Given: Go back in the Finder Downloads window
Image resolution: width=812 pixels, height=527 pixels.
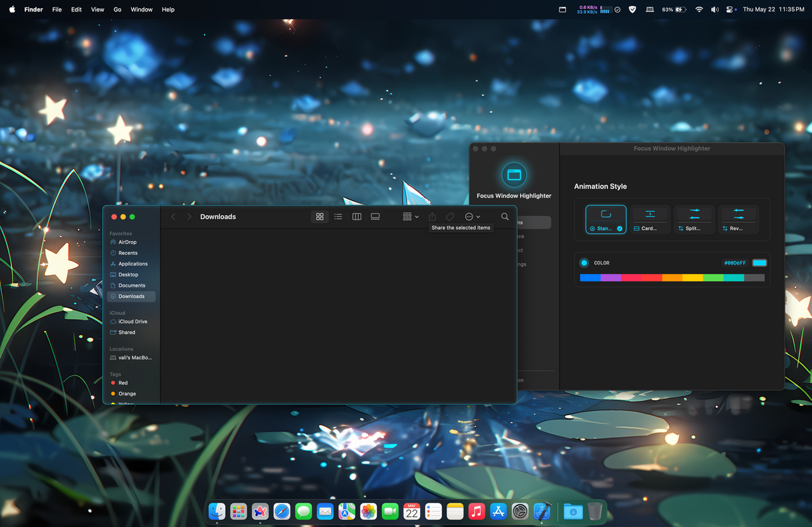Looking at the screenshot, I should pyautogui.click(x=173, y=217).
